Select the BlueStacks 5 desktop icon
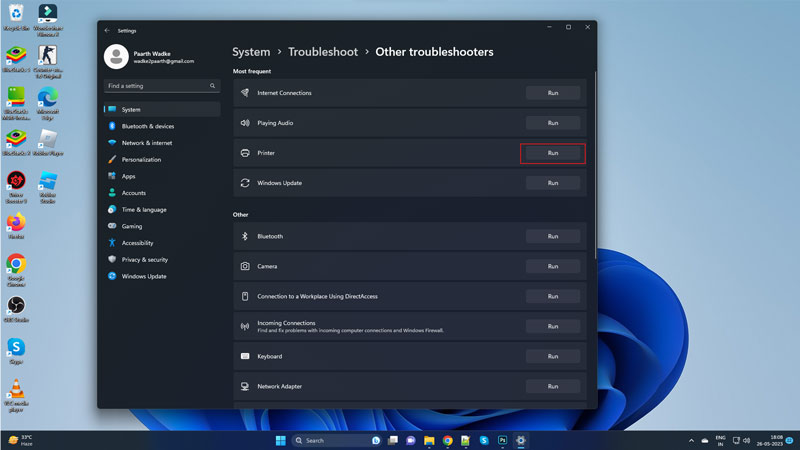The width and height of the screenshot is (800, 450). [x=16, y=59]
